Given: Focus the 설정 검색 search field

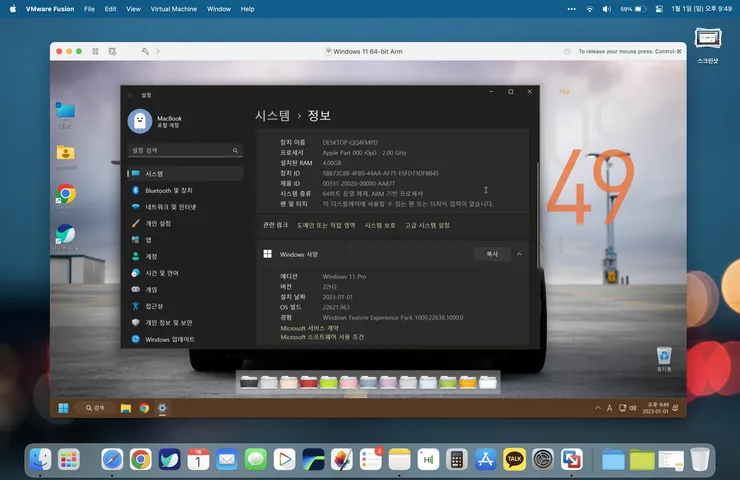Looking at the screenshot, I should pos(185,150).
